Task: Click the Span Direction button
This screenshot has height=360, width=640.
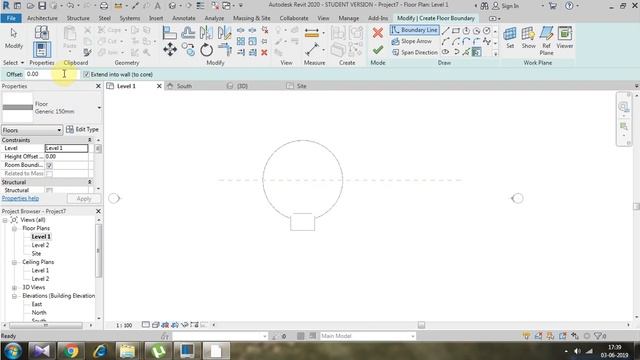Action: click(415, 52)
